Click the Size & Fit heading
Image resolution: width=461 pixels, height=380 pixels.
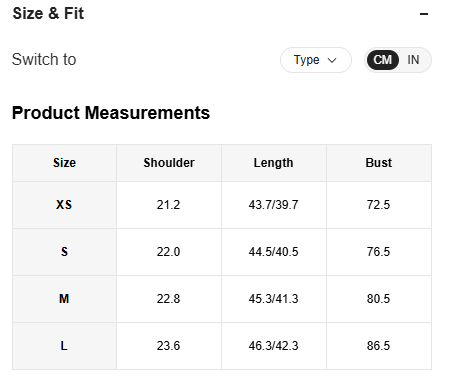click(48, 14)
